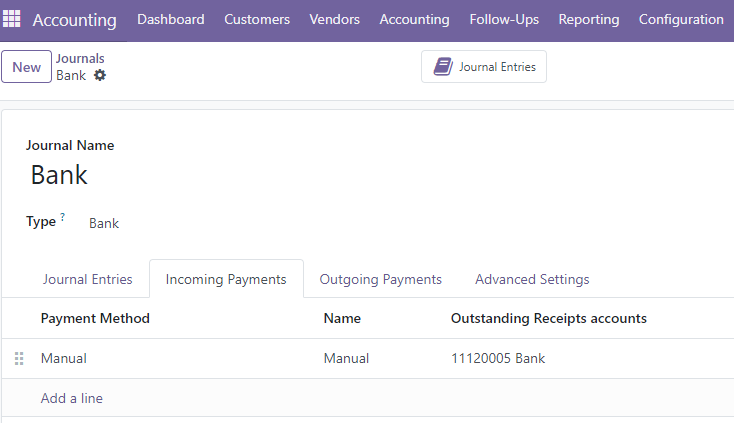
Task: Switch to the Advanced Settings tab
Action: [x=532, y=279]
